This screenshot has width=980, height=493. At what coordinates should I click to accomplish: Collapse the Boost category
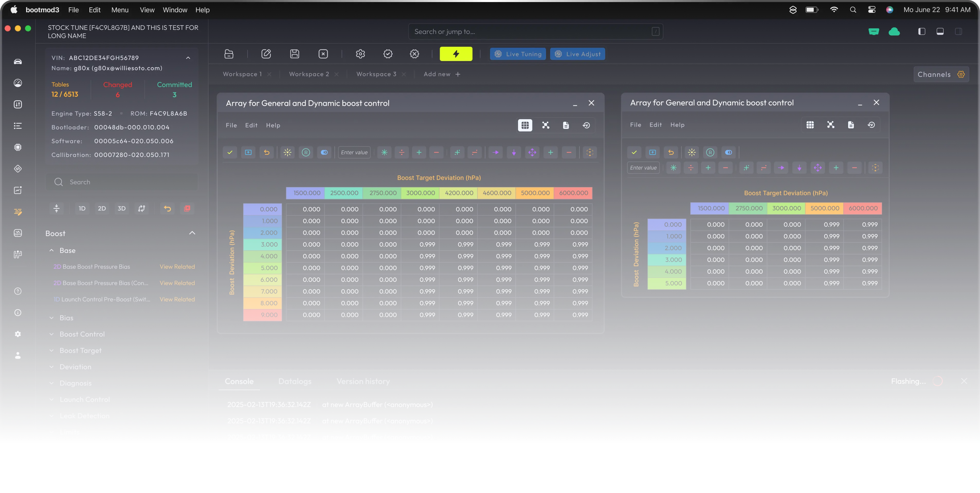click(x=192, y=233)
